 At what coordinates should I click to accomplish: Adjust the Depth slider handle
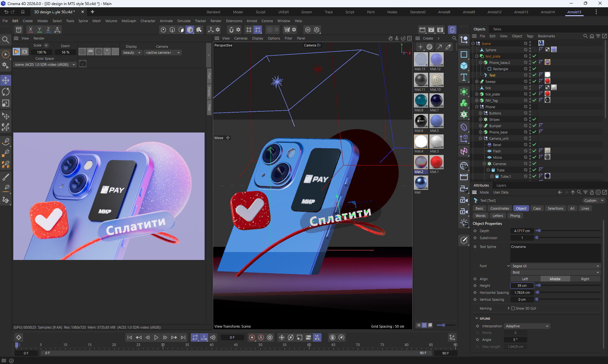539,231
